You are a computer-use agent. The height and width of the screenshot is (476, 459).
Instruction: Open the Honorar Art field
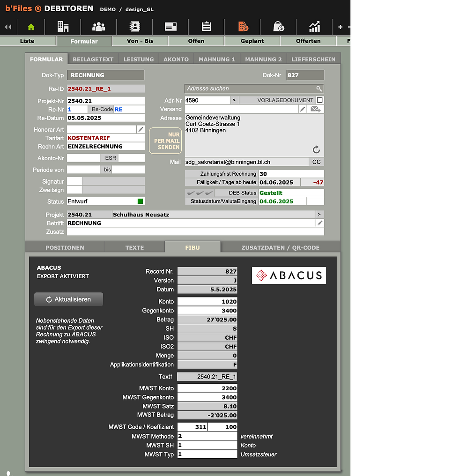click(102, 129)
